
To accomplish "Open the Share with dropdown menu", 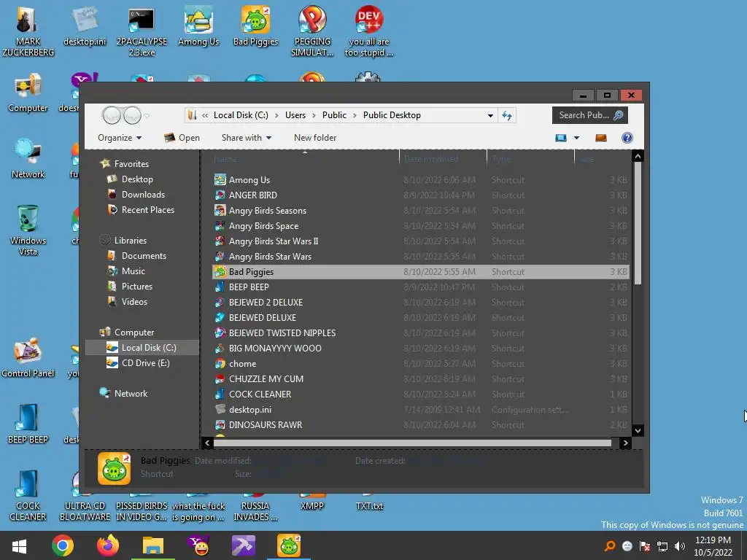I will [247, 138].
